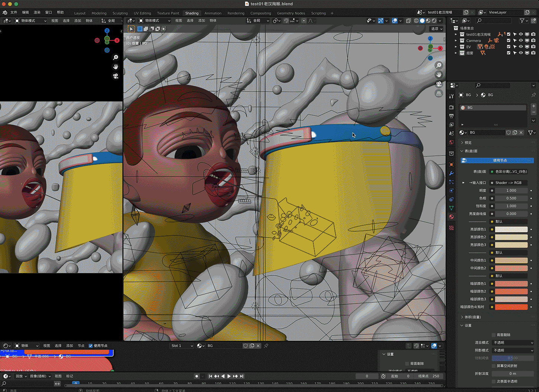Open the 文件 menu
Viewport: 539px width, 392px height.
click(14, 12)
